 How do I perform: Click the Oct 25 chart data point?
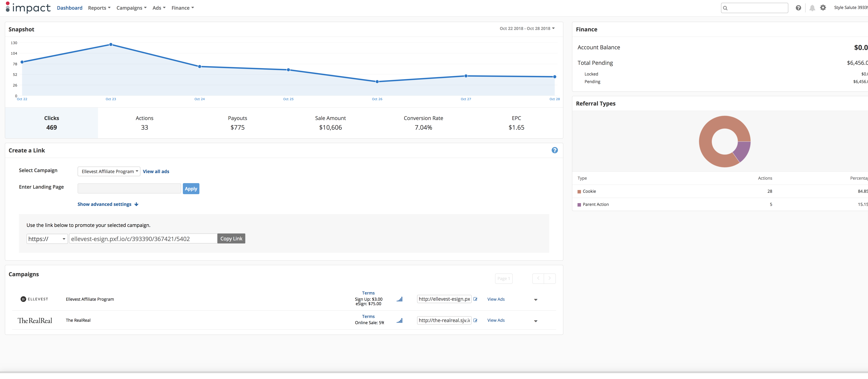(x=288, y=70)
